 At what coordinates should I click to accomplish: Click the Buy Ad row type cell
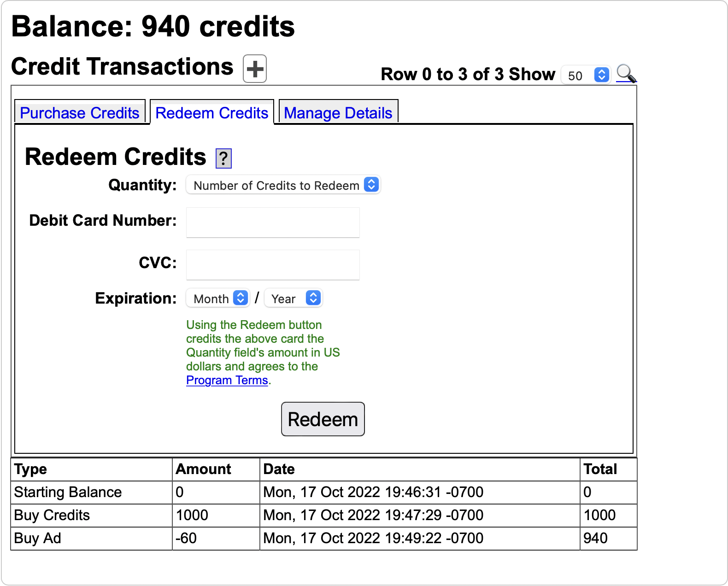(92, 539)
